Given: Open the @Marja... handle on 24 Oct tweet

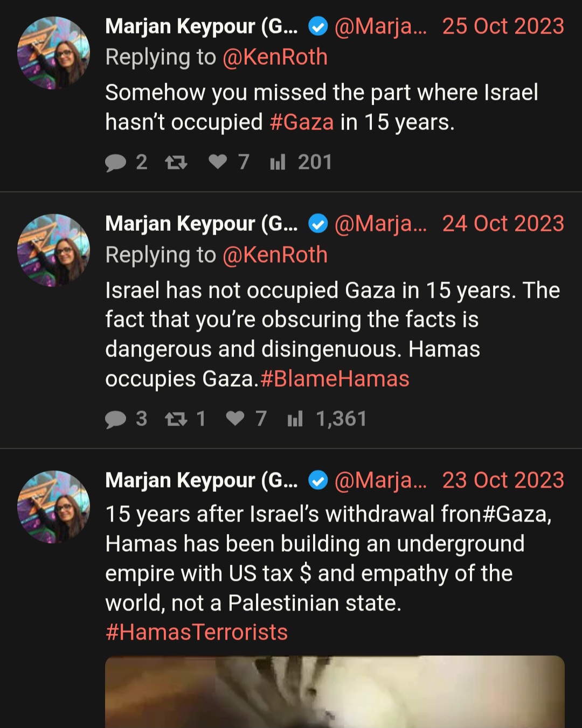Looking at the screenshot, I should (380, 224).
